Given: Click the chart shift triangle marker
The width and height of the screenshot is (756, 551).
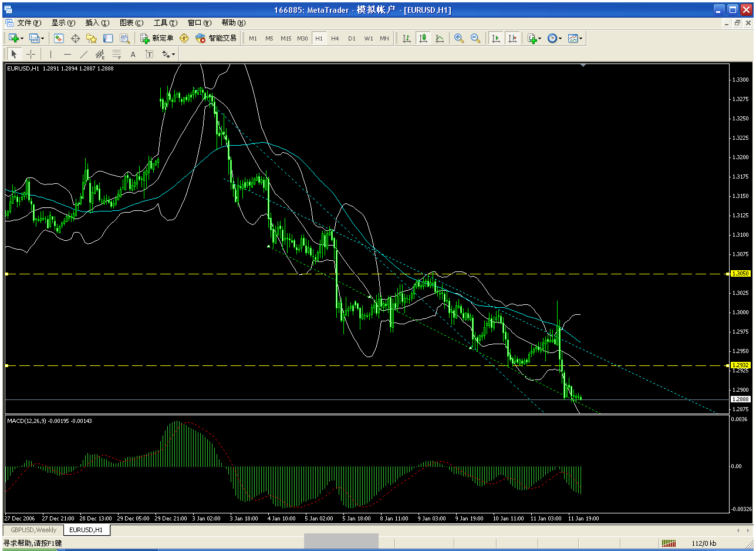Looking at the screenshot, I should 583,66.
